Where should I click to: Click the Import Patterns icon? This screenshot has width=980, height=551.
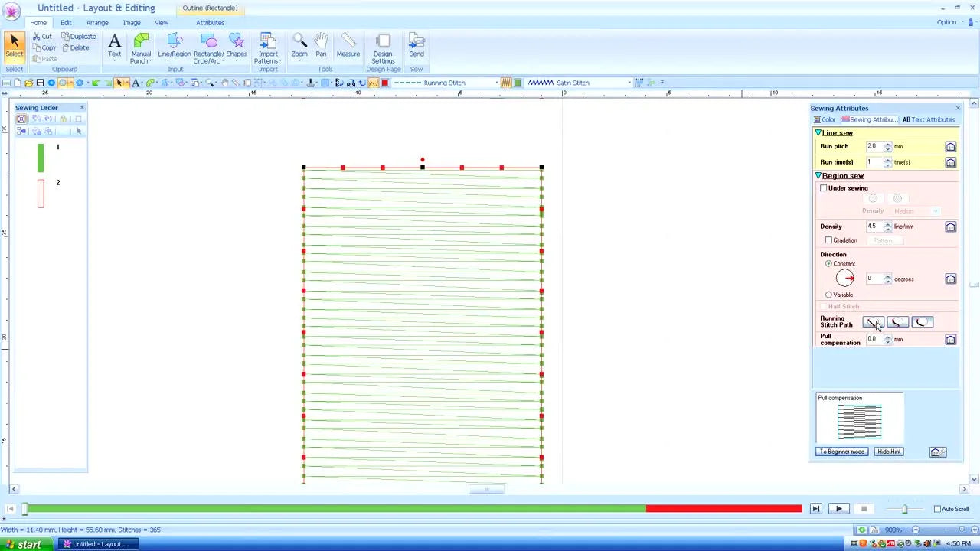(268, 47)
